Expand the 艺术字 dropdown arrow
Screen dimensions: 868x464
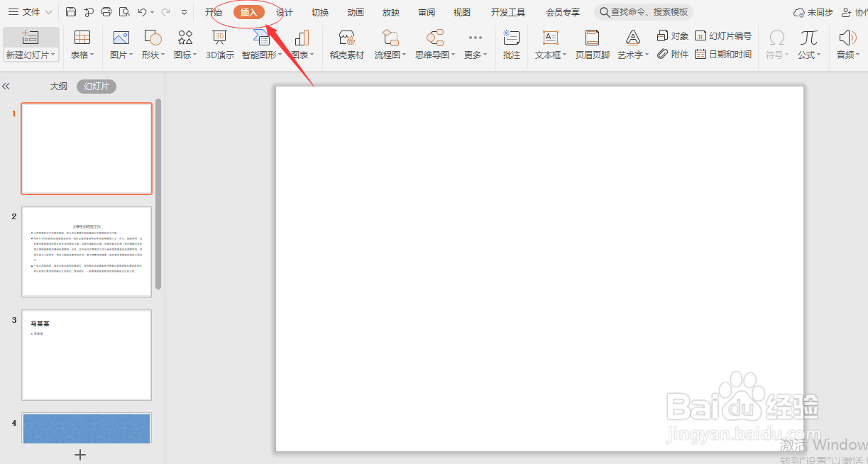pyautogui.click(x=647, y=55)
